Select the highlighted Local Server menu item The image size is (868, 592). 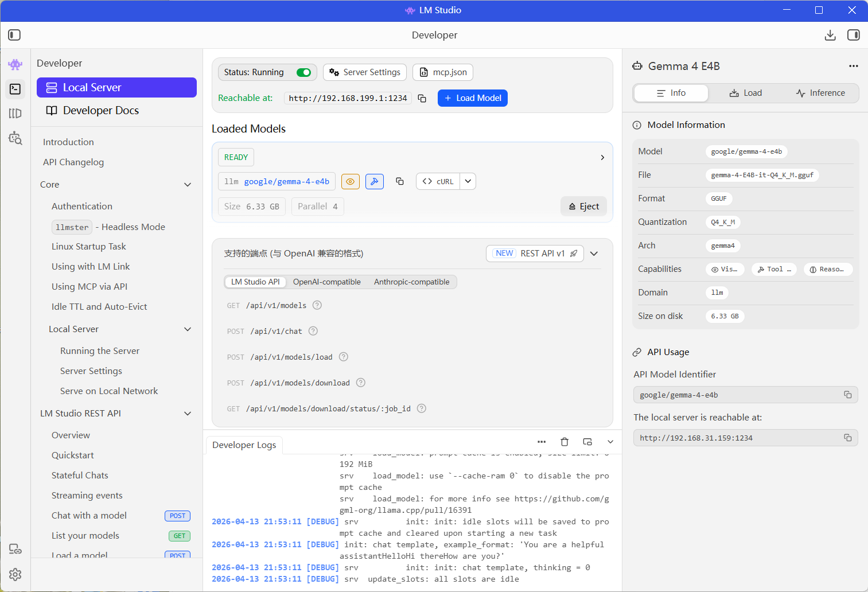click(116, 88)
